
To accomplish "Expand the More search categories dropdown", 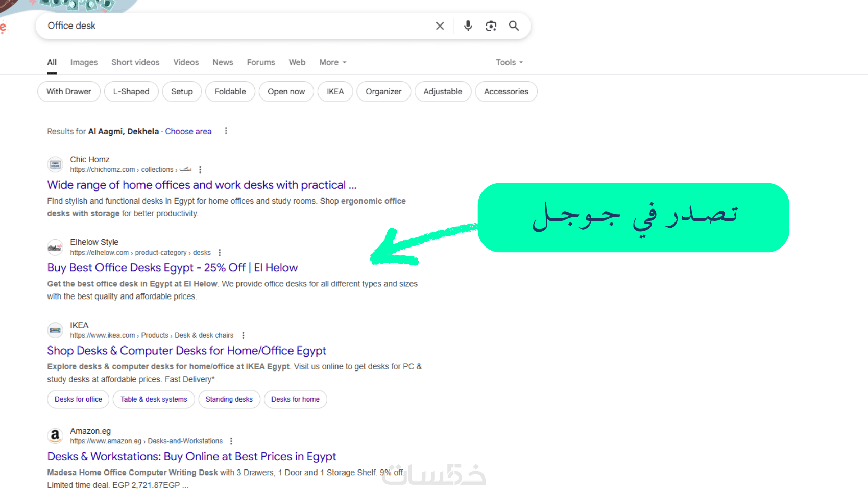I will click(x=333, y=62).
